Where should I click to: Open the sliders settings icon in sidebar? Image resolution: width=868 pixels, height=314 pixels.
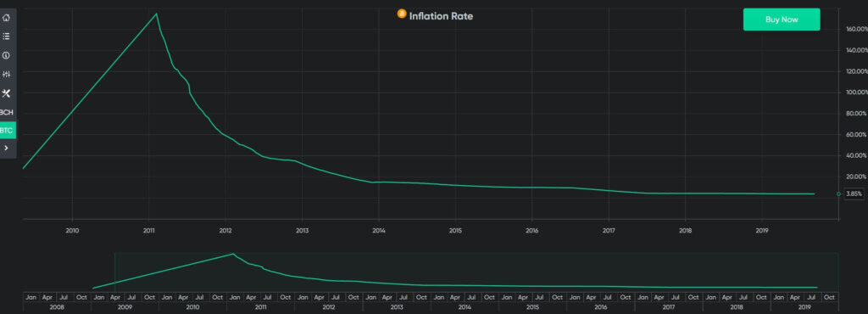point(6,74)
